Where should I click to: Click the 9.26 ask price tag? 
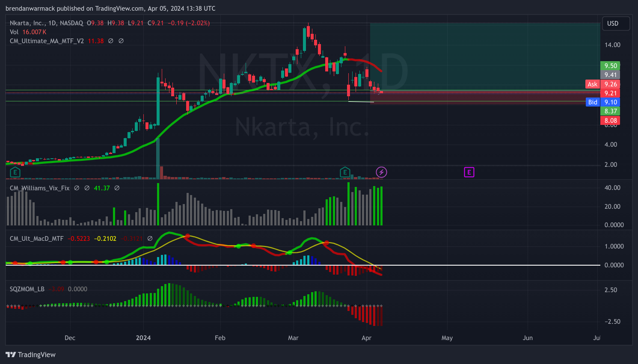pos(610,84)
